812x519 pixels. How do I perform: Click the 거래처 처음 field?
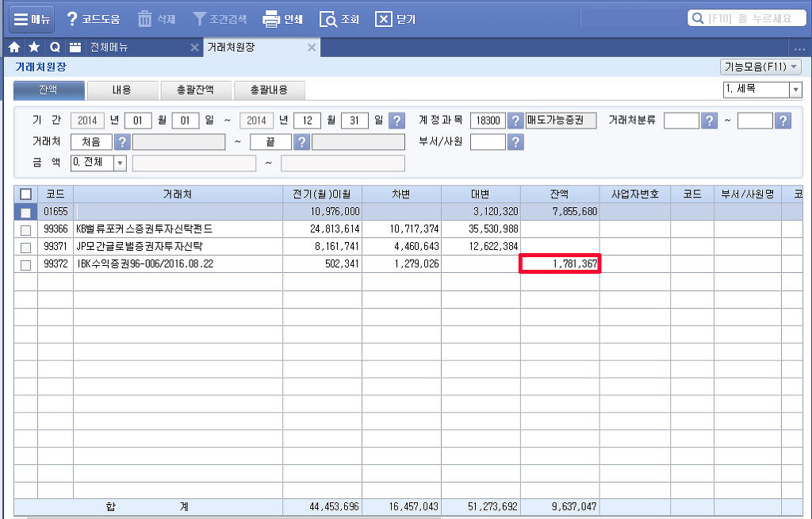(91, 141)
